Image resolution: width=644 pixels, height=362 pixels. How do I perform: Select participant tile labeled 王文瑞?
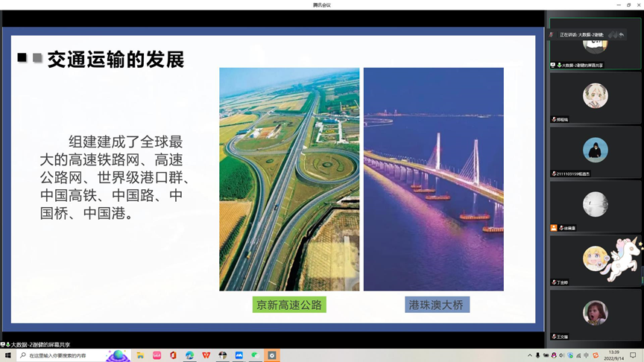(595, 316)
